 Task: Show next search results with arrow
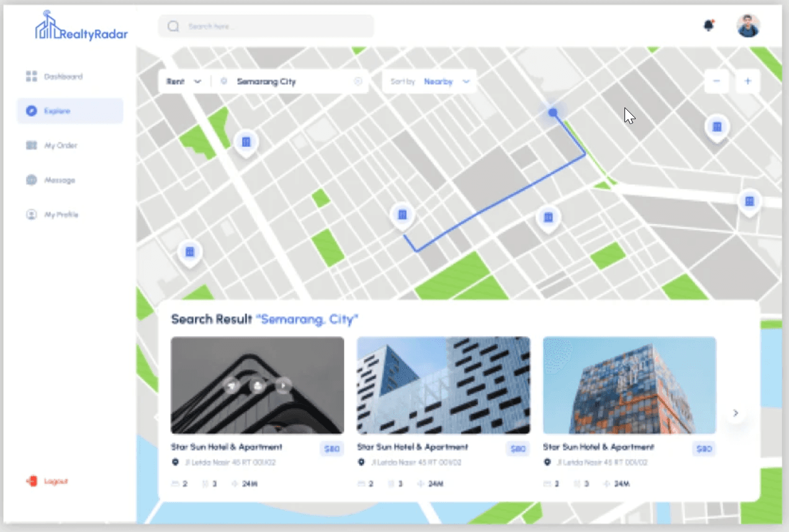pos(735,413)
